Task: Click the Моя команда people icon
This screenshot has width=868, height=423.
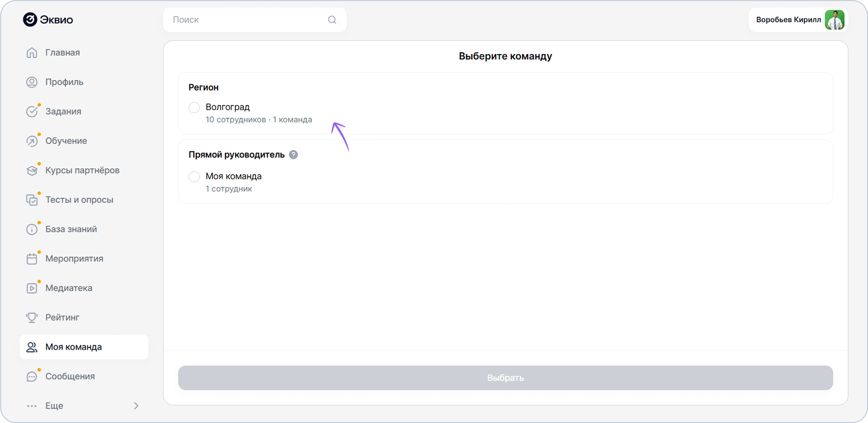Action: click(x=32, y=347)
